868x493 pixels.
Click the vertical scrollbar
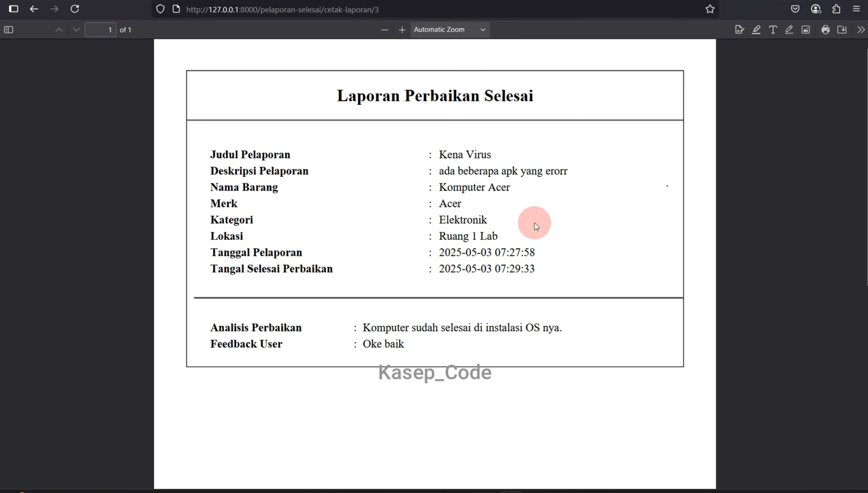coord(866,168)
